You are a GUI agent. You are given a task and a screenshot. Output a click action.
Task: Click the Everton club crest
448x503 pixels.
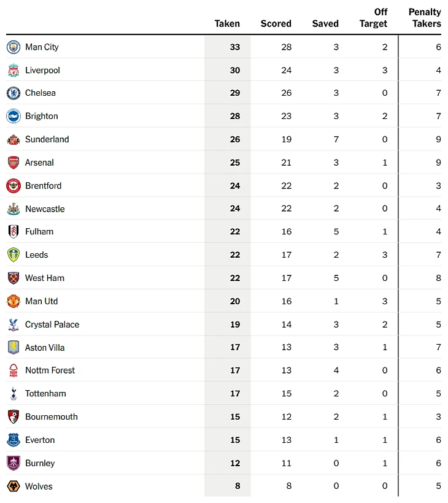(x=14, y=440)
